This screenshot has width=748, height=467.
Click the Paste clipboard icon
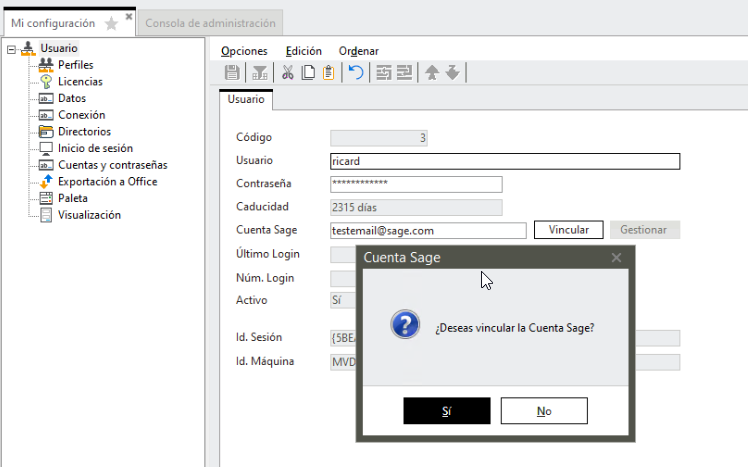(x=328, y=72)
